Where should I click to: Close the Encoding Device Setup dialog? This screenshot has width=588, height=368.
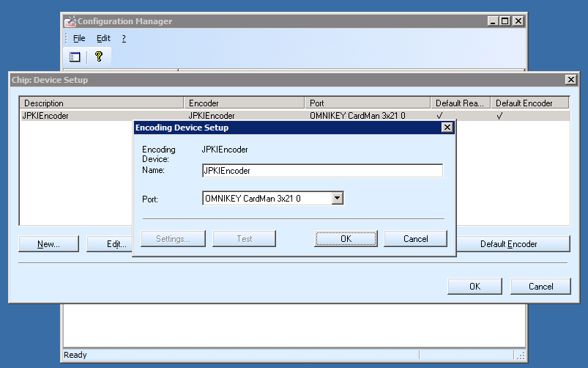[x=447, y=128]
